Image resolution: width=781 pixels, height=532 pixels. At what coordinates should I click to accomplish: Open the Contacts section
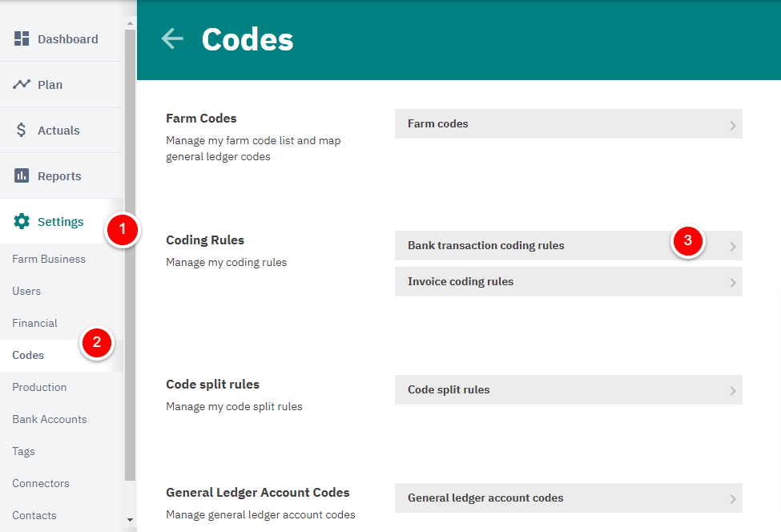click(x=33, y=515)
